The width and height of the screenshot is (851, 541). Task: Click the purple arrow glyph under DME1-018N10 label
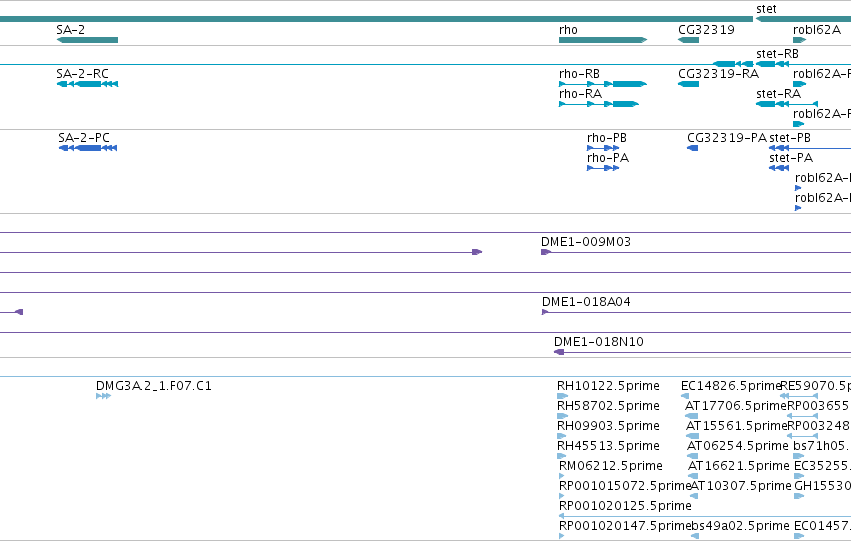coord(559,352)
